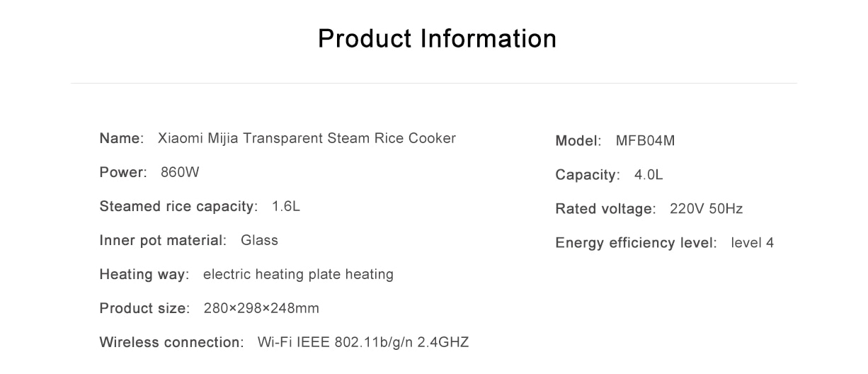The image size is (868, 374).
Task: Click the Heating way label
Action: 144,274
